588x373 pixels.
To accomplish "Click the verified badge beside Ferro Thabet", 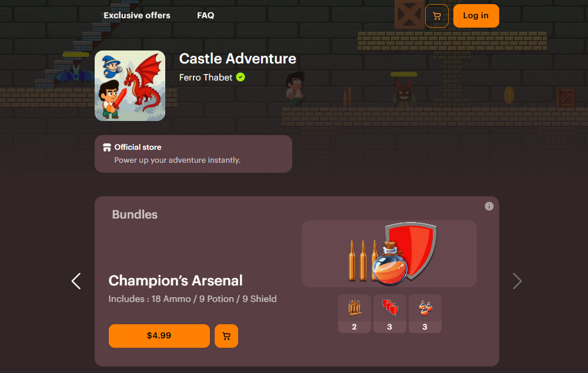I will (240, 77).
